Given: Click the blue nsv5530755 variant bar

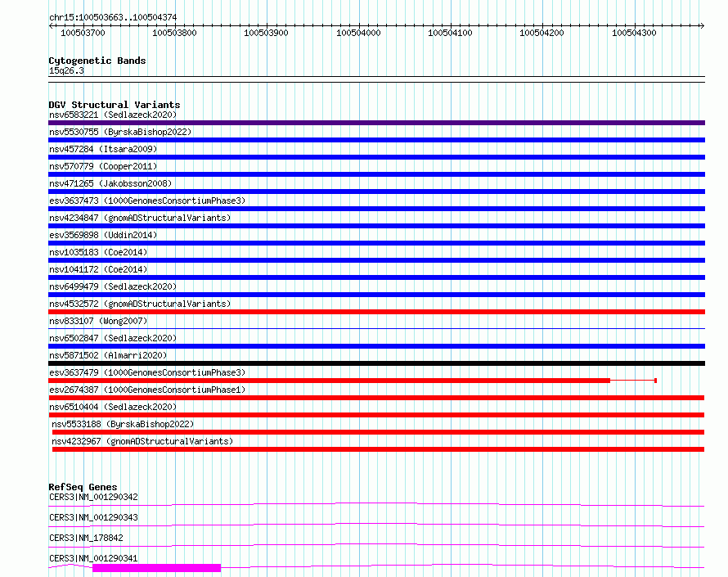Looking at the screenshot, I should pyautogui.click(x=376, y=140).
